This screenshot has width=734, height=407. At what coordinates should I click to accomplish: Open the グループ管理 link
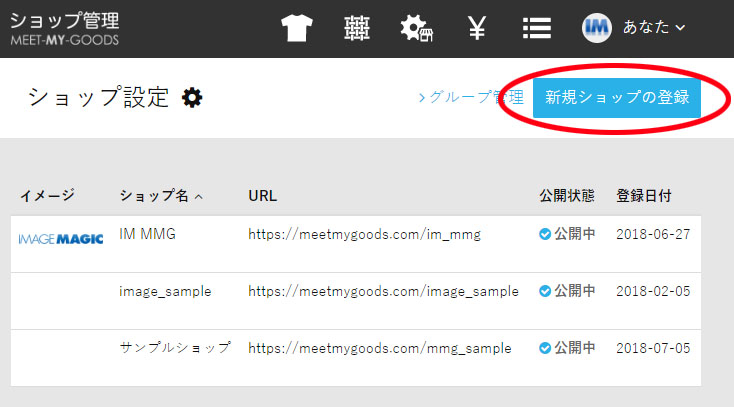click(470, 97)
